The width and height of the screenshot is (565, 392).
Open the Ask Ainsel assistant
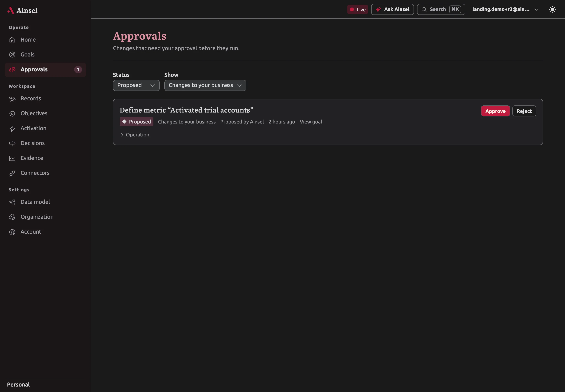pyautogui.click(x=392, y=9)
